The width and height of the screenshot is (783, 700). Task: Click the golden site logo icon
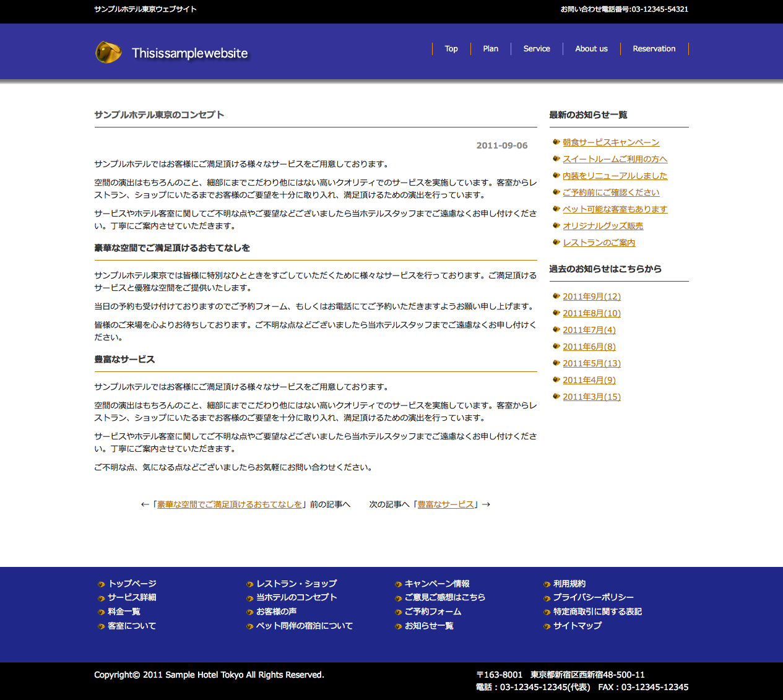point(108,53)
